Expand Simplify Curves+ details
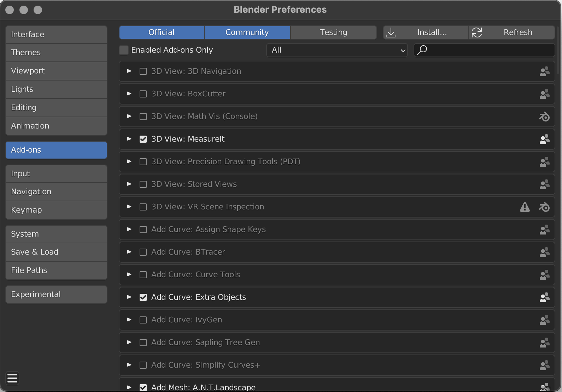Viewport: 562px width, 392px height. [129, 365]
